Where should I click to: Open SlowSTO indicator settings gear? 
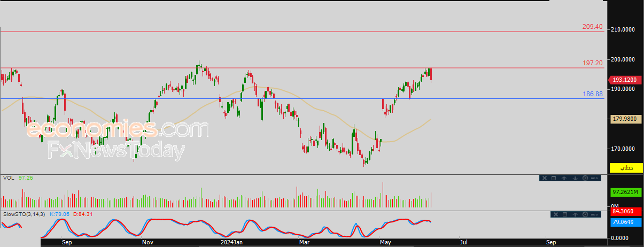coord(585,214)
